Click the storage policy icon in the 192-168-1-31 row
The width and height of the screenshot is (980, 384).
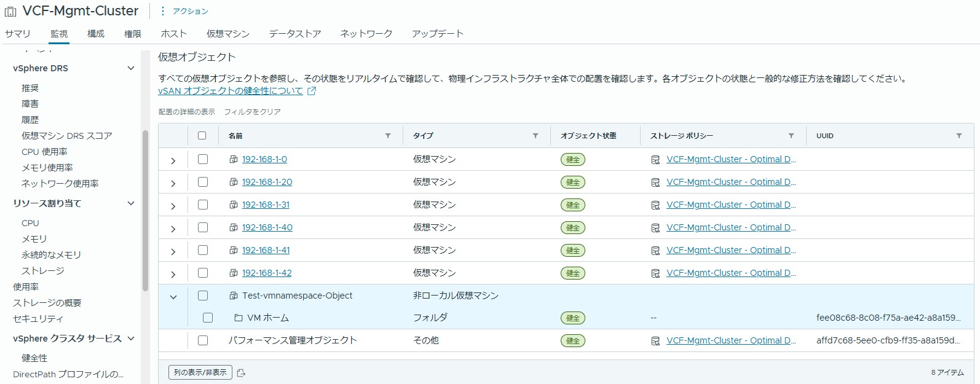[x=655, y=205]
